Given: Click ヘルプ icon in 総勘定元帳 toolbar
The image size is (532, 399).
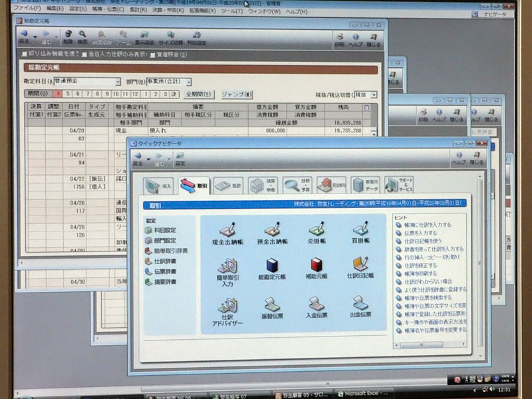Looking at the screenshot, I should coord(356,40).
